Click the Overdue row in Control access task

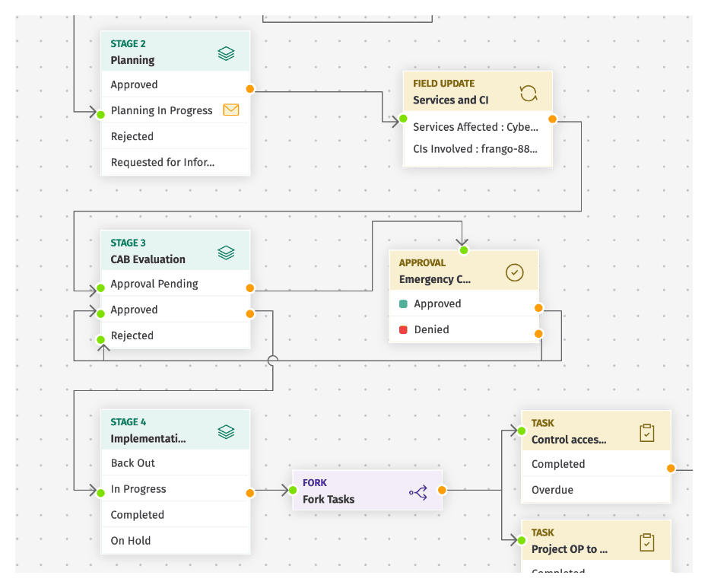[553, 490]
